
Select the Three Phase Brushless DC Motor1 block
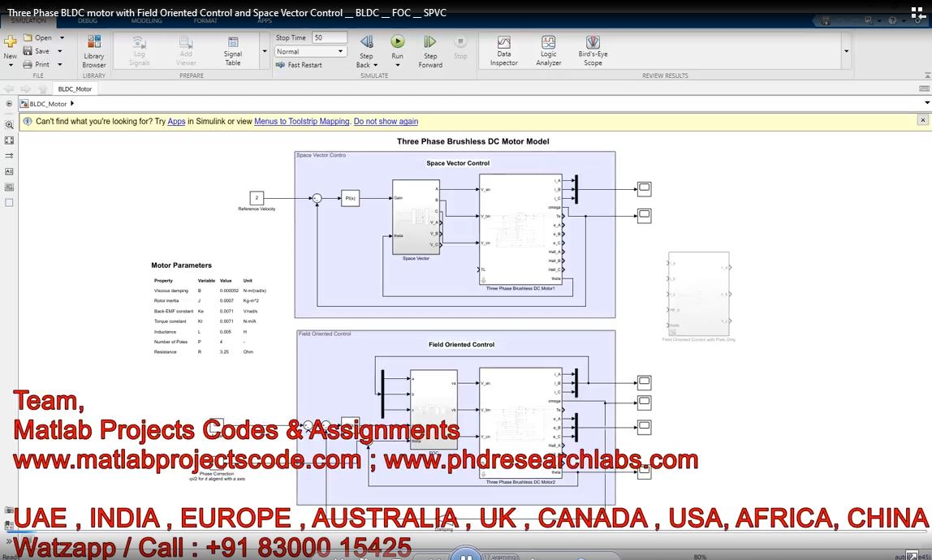(520, 230)
